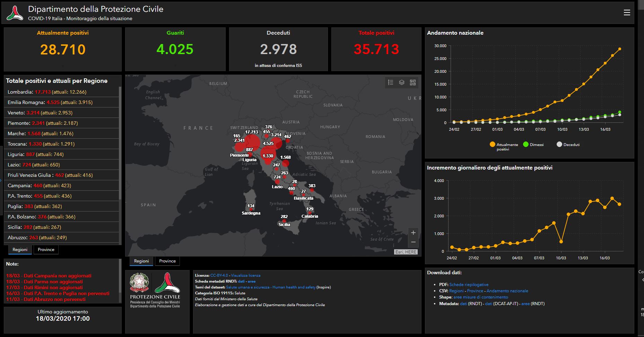Click the Protezione Civile logo in header
Viewport: 644px width, 337px height.
[15, 13]
